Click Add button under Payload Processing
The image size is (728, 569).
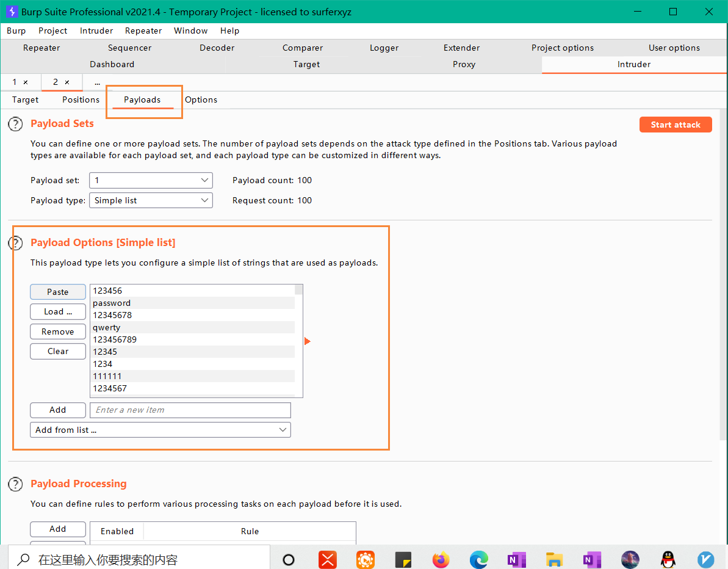tap(57, 529)
